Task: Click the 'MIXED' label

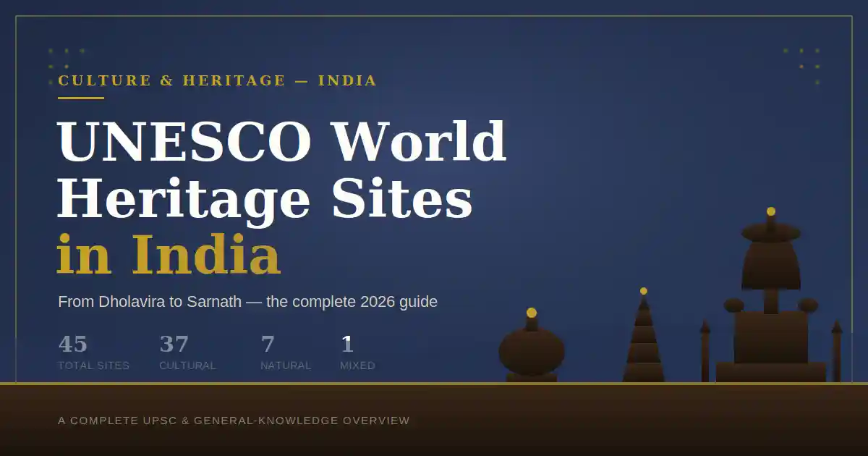Action: [x=357, y=366]
